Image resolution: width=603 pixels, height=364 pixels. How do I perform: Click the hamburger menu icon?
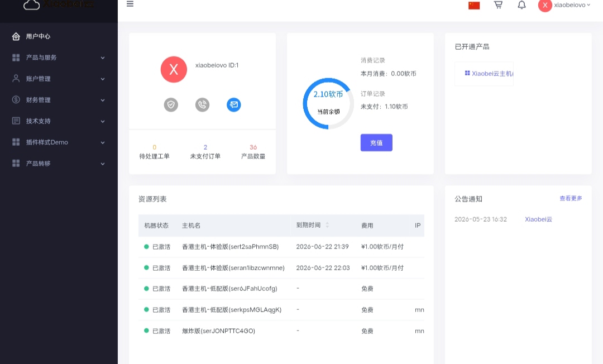tap(130, 4)
